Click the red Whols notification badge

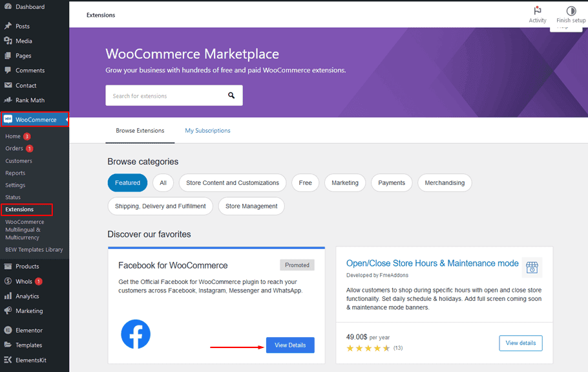point(39,281)
